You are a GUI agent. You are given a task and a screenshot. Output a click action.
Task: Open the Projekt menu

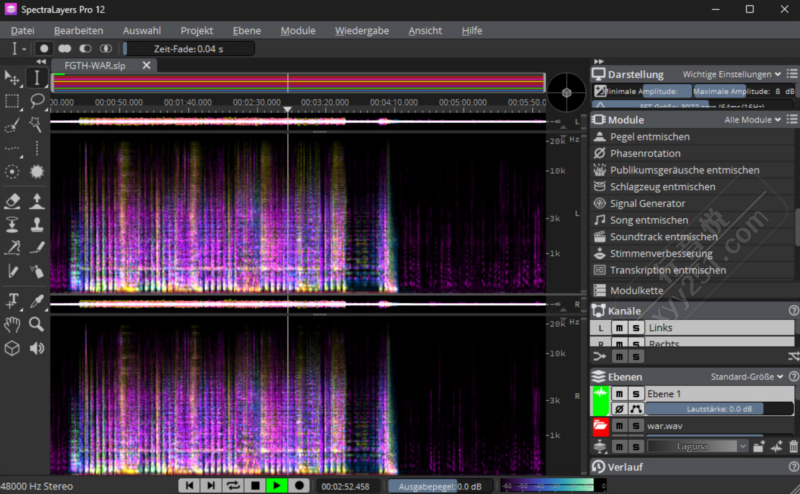click(196, 31)
